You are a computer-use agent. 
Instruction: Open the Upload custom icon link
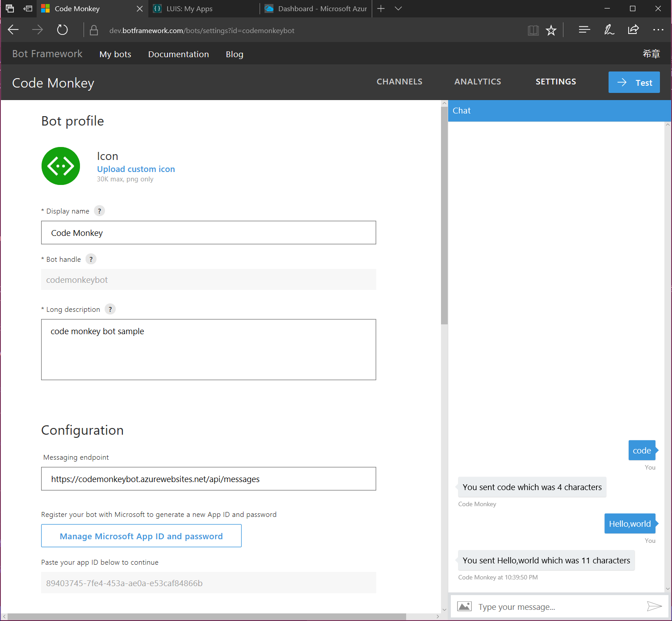(136, 169)
